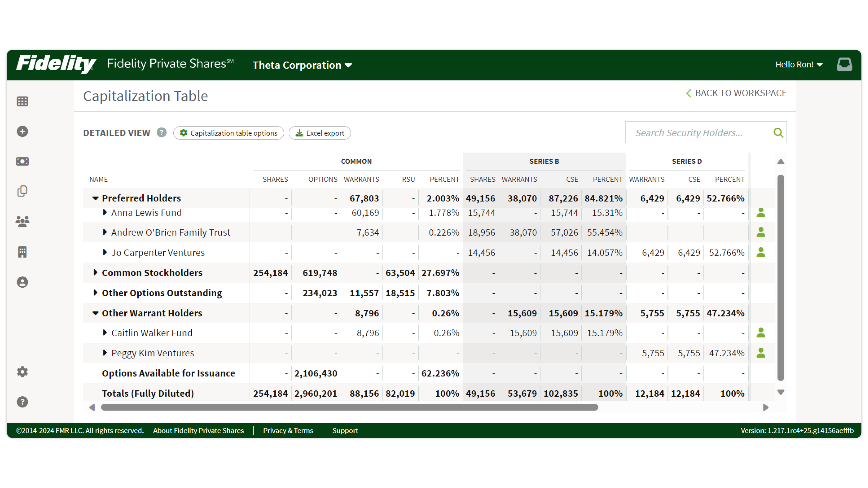Open the documents icon in the sidebar

[x=22, y=191]
